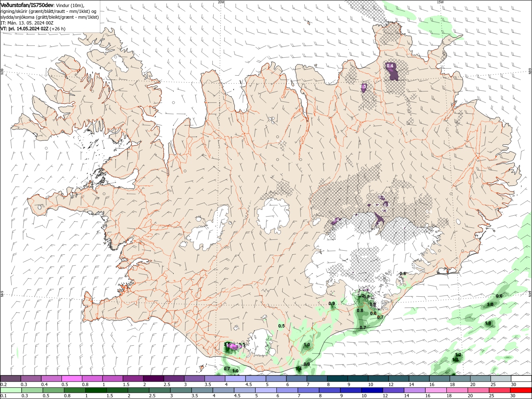Click the '1.4' rain value on the south coast
The height and width of the screenshot is (399, 532).
[x=298, y=369]
